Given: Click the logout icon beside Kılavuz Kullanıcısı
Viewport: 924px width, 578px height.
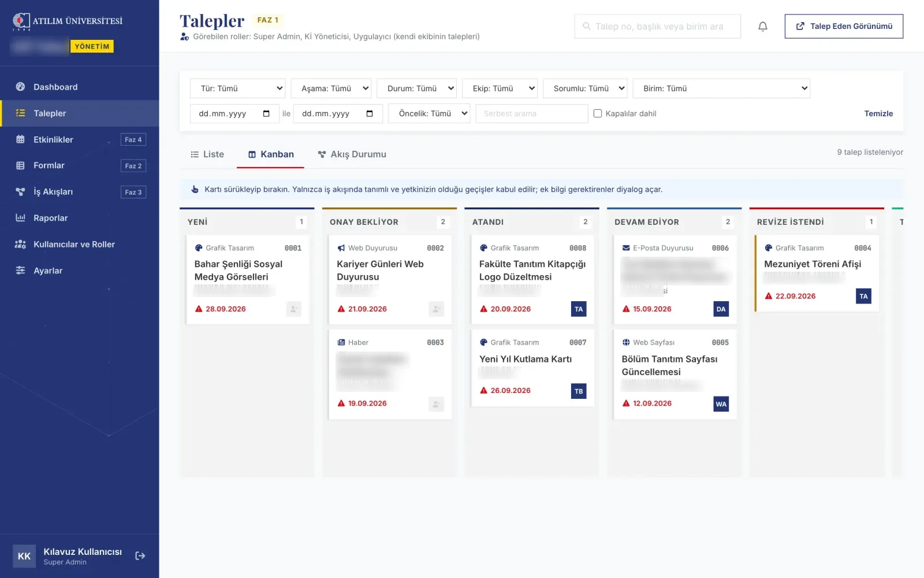Looking at the screenshot, I should coord(140,555).
